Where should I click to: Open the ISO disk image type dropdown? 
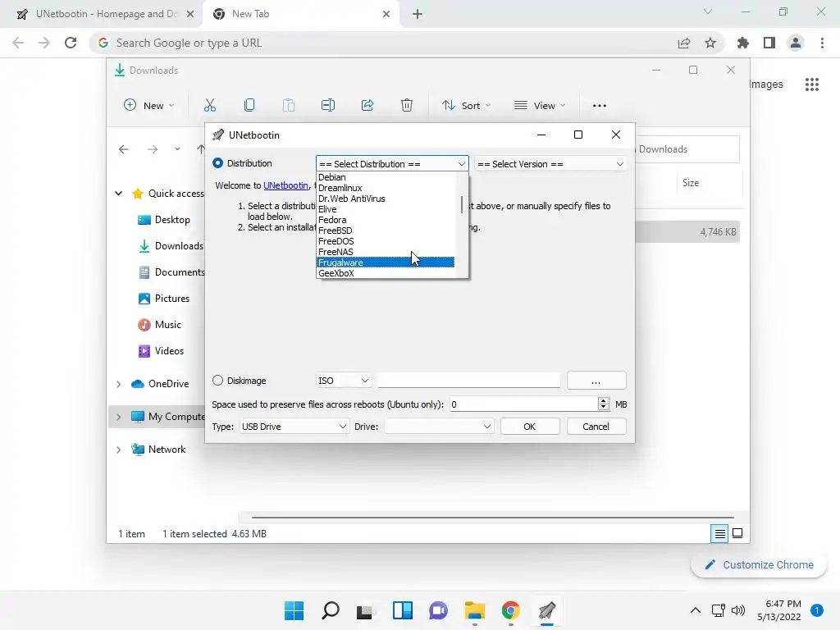pyautogui.click(x=343, y=381)
